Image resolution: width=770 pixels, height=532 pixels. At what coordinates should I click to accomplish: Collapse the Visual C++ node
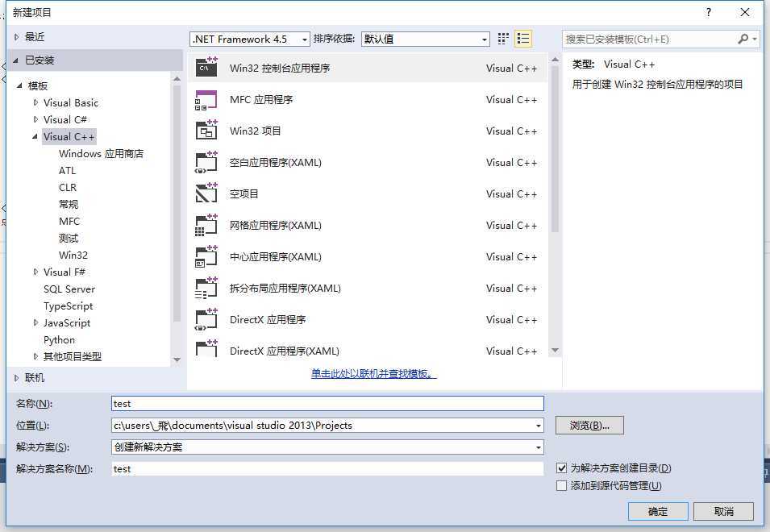coord(35,136)
